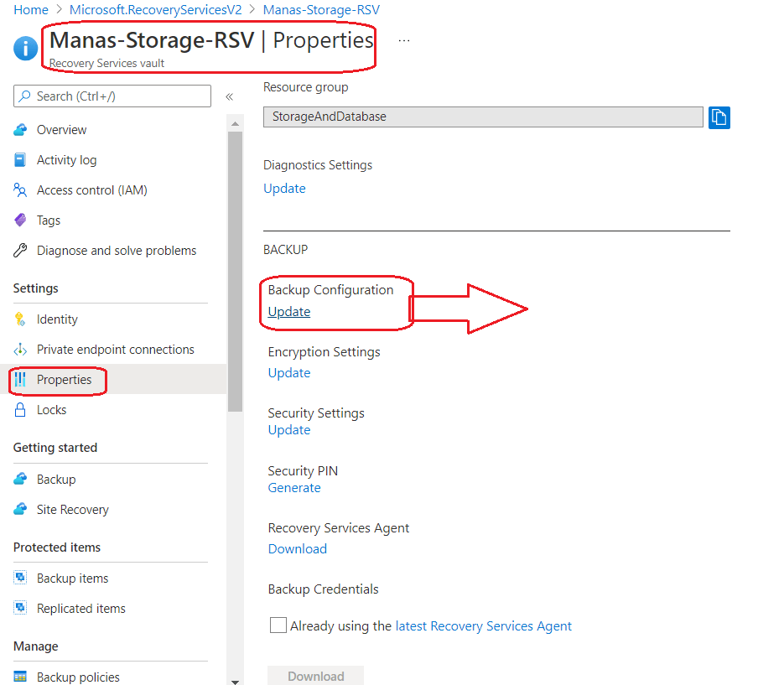
Task: Click the Activity log book icon
Action: (x=20, y=160)
